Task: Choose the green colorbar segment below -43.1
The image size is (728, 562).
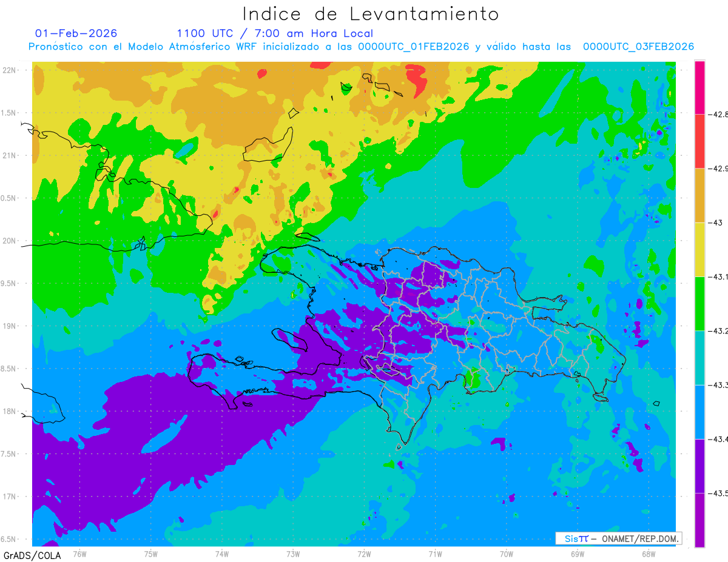Action: point(699,303)
